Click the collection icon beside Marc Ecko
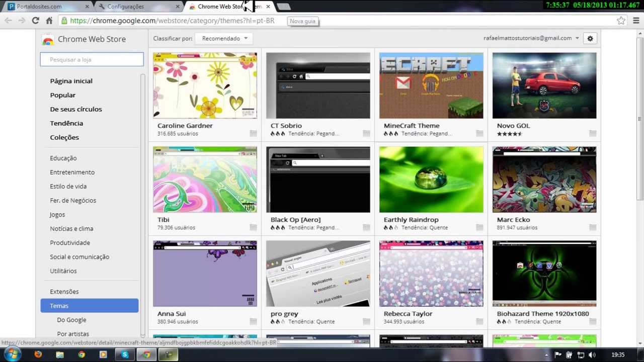The width and height of the screenshot is (644, 362). coord(593,227)
